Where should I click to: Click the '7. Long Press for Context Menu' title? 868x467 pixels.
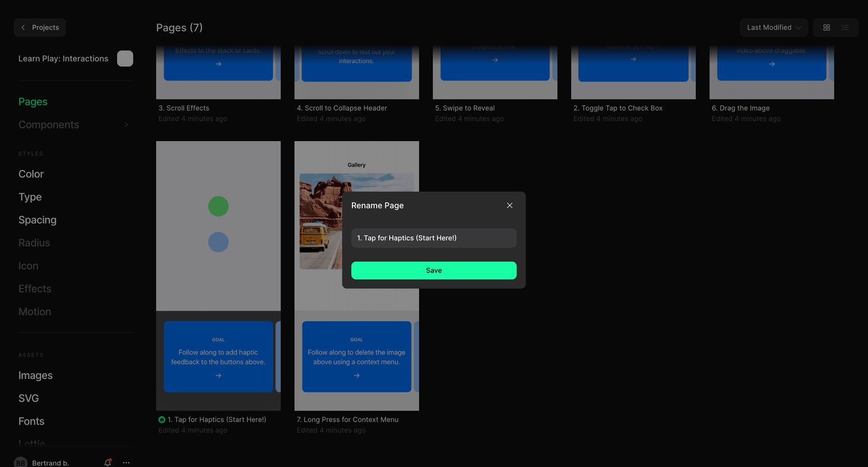(347, 419)
